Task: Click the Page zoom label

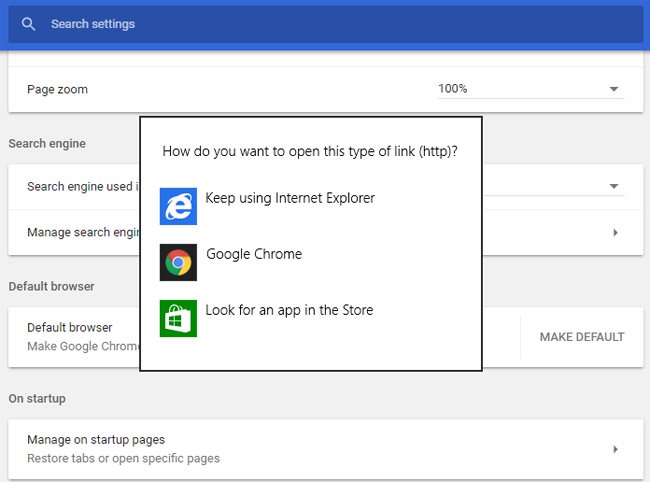Action: [x=58, y=90]
